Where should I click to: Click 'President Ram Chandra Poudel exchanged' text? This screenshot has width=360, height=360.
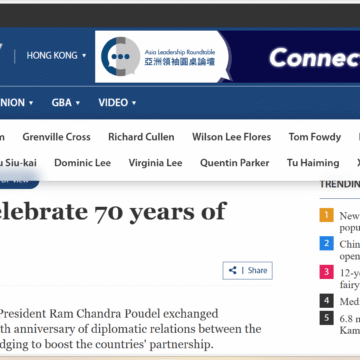(x=109, y=314)
